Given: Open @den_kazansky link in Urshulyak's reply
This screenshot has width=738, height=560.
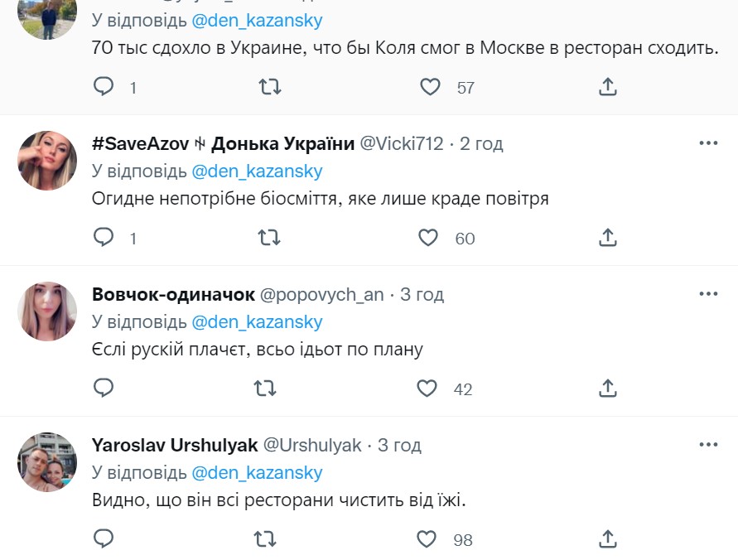Looking at the screenshot, I should [x=257, y=473].
